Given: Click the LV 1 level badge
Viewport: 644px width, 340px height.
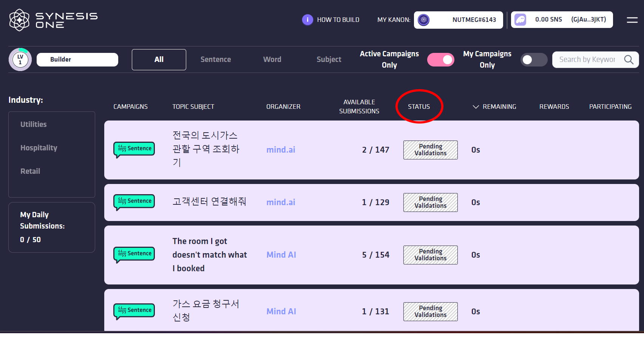Looking at the screenshot, I should pos(20,59).
